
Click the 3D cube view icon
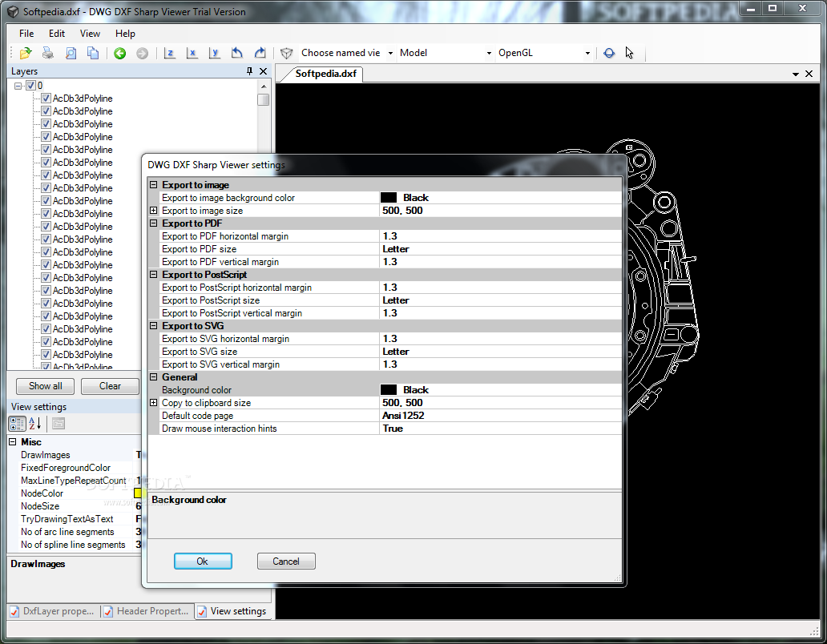pyautogui.click(x=286, y=53)
